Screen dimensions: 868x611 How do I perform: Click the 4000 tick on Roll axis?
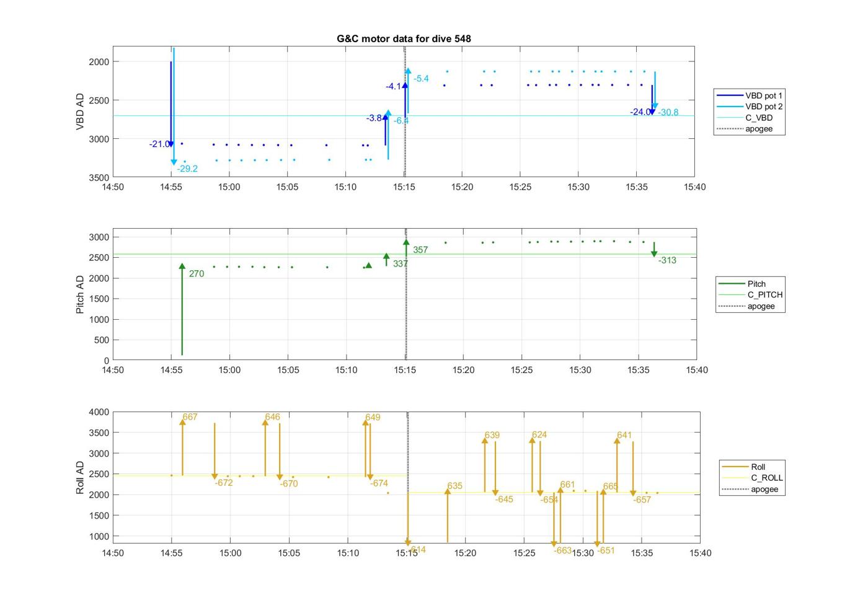(99, 412)
